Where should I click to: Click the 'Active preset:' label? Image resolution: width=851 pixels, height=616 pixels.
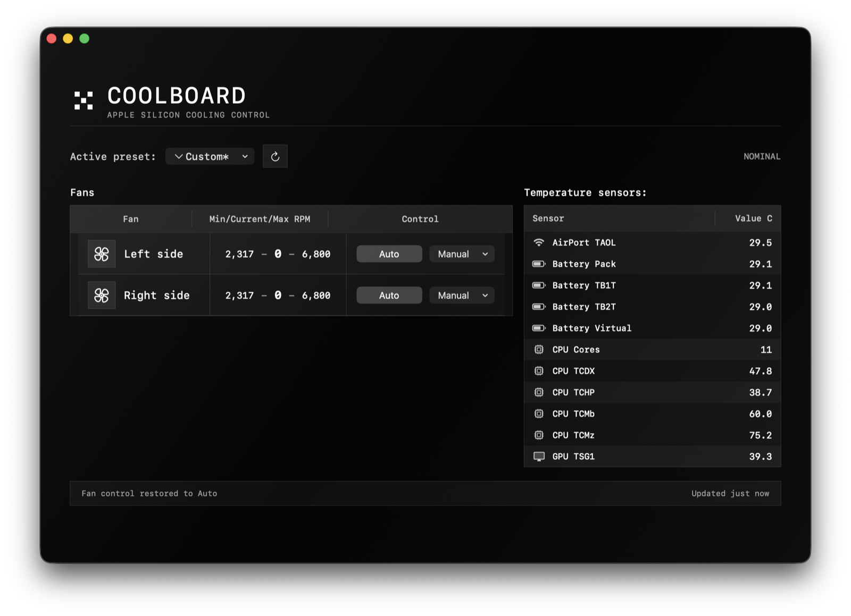113,156
